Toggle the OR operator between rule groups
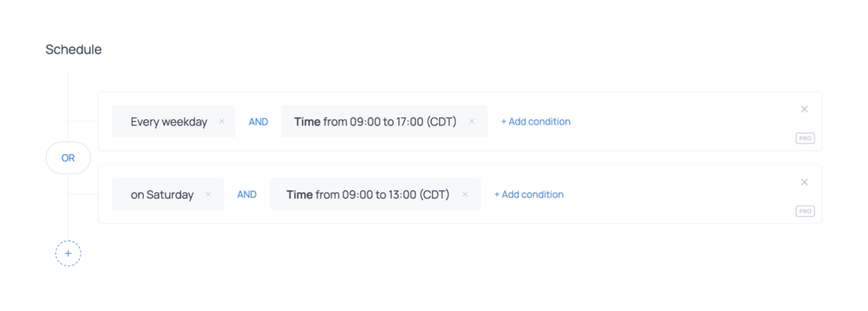Screen dimensions: 868x311 [x=68, y=158]
